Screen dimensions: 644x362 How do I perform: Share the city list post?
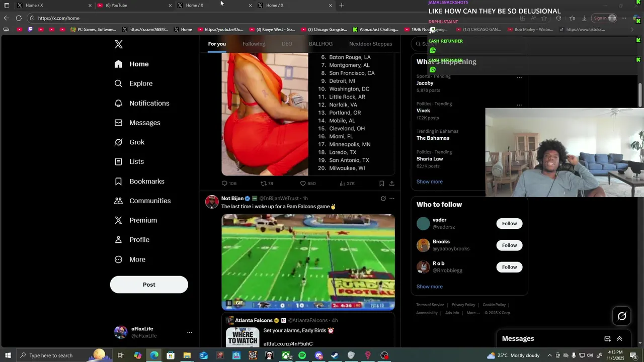pyautogui.click(x=391, y=184)
